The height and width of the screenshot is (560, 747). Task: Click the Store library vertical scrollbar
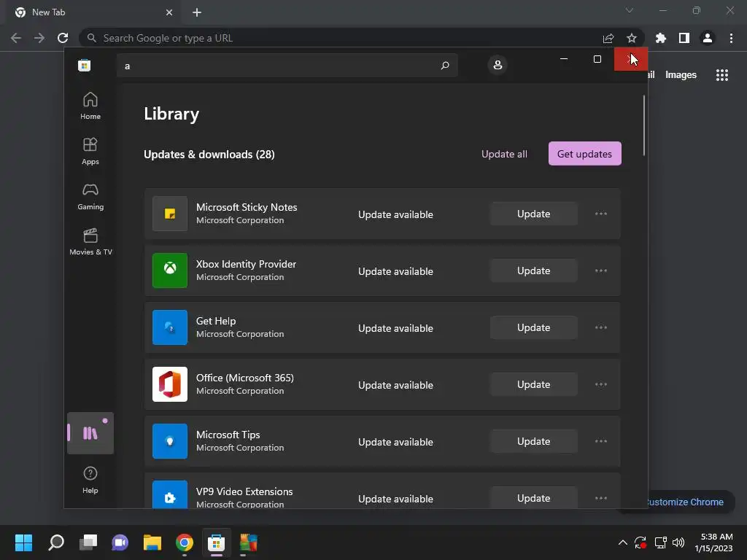tap(644, 125)
